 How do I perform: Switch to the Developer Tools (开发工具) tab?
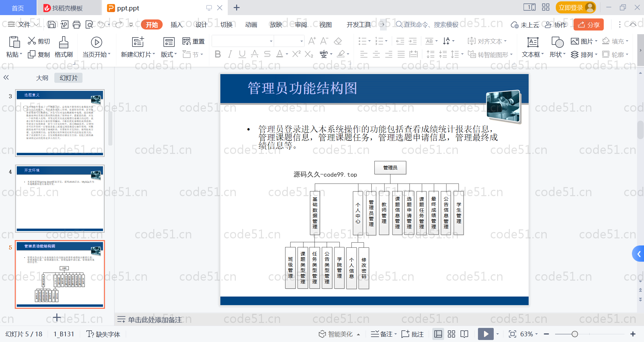359,24
